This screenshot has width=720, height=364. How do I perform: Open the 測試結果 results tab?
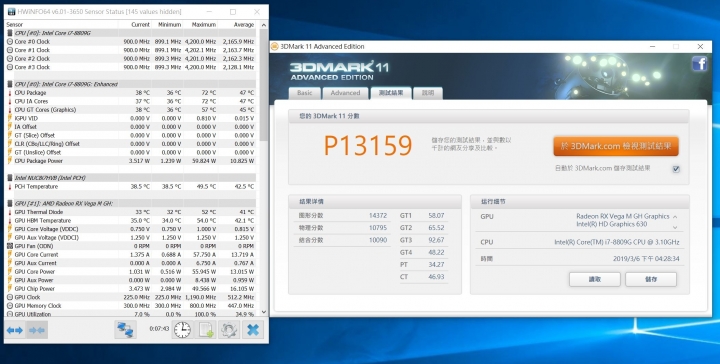pos(391,93)
